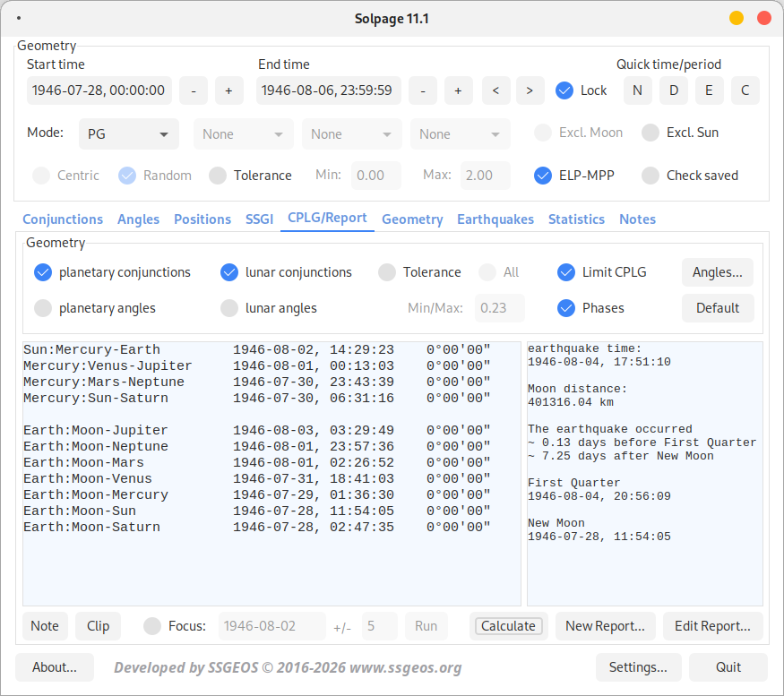Screen dimensions: 784x696
Task: Select the CPLG/Report tab
Action: coord(328,219)
